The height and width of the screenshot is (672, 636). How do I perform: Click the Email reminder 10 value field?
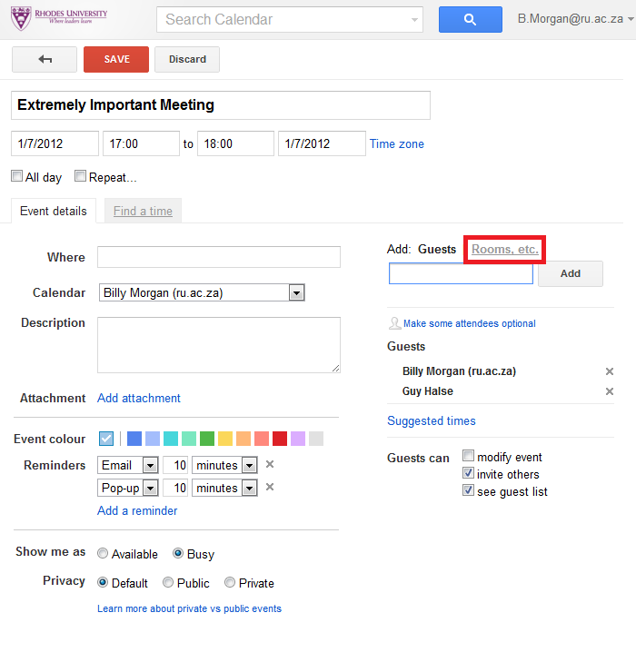175,465
